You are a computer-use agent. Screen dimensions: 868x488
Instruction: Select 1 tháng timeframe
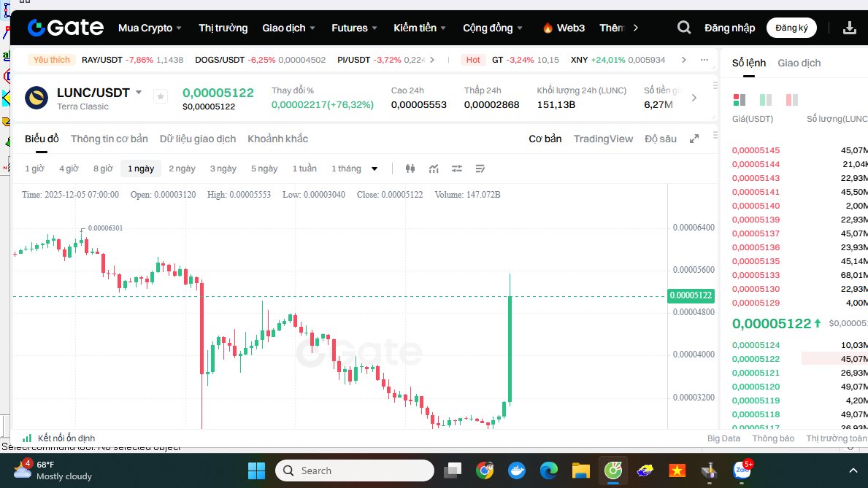pos(346,169)
